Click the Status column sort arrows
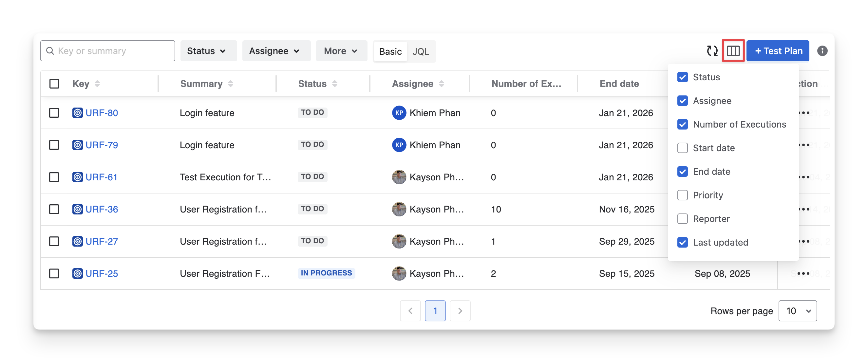868x363 pixels. [335, 84]
